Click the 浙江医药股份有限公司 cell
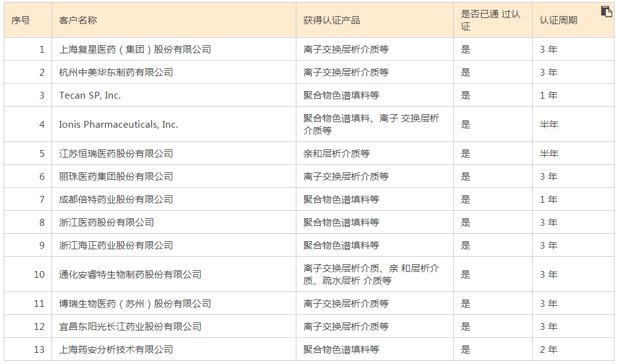 (x=107, y=223)
